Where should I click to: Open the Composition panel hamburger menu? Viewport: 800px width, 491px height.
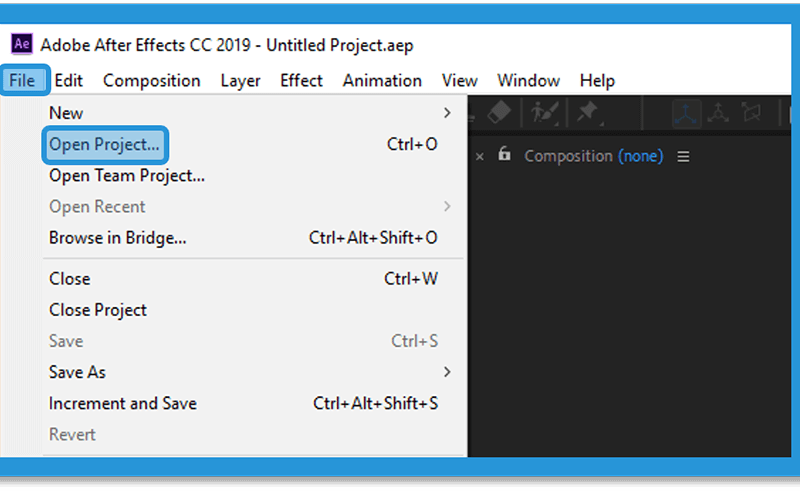[x=683, y=157]
